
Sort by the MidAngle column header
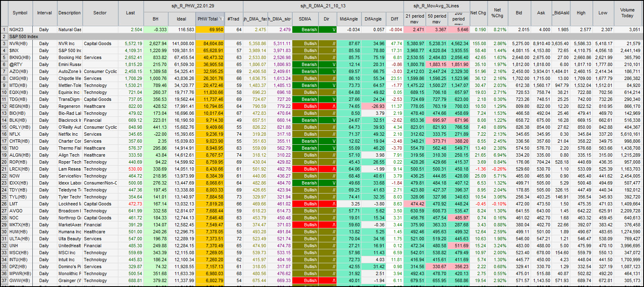click(348, 19)
